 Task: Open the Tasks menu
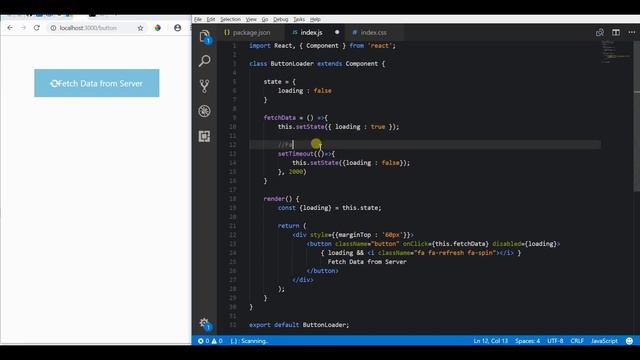(299, 19)
